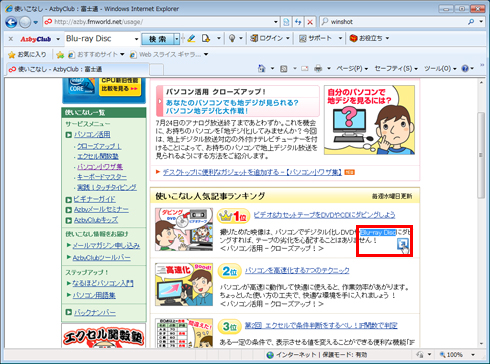Viewport: 490px width, 364px height.
Task: Open the クローズアップ！ sidebar link
Action: [x=99, y=146]
